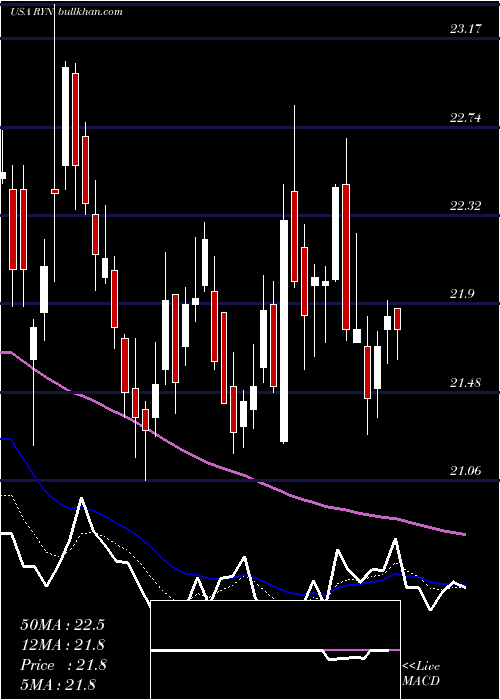This screenshot has height=700, width=500.
Task: Click the MACD indicator inset box
Action: click(275, 650)
